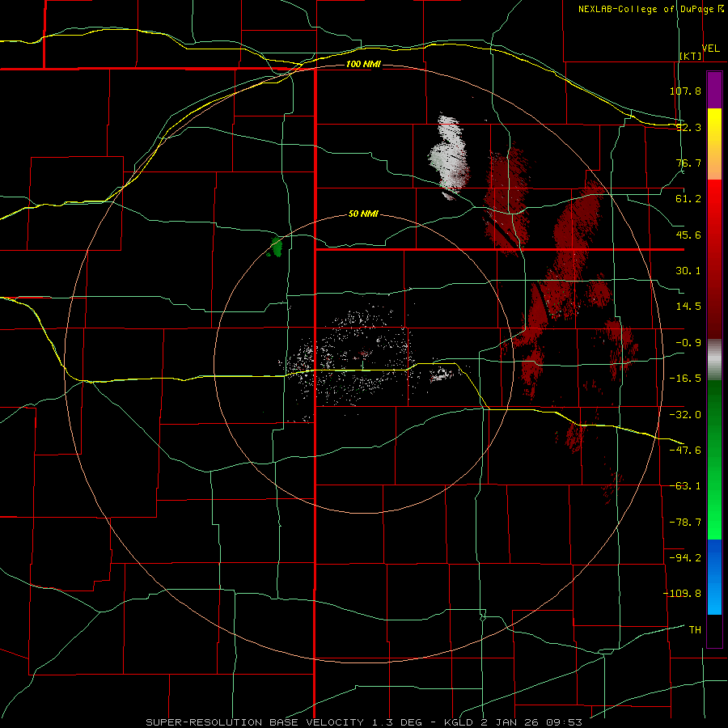Click the large gray-white velocity echo up north
Screen dimensions: 728x728
click(x=448, y=156)
